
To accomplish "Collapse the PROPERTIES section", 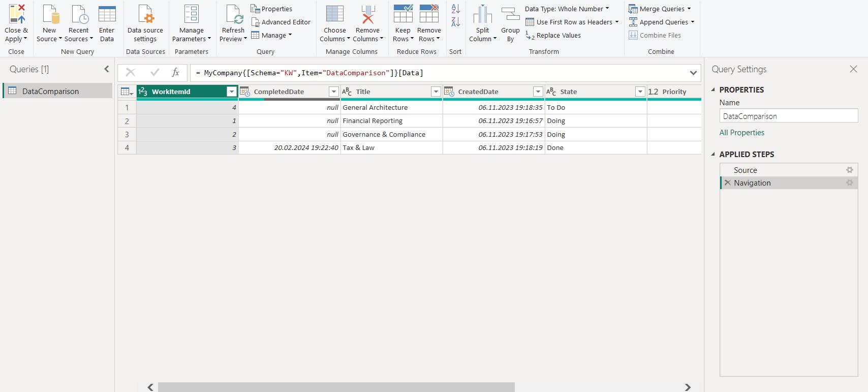I will click(x=713, y=89).
